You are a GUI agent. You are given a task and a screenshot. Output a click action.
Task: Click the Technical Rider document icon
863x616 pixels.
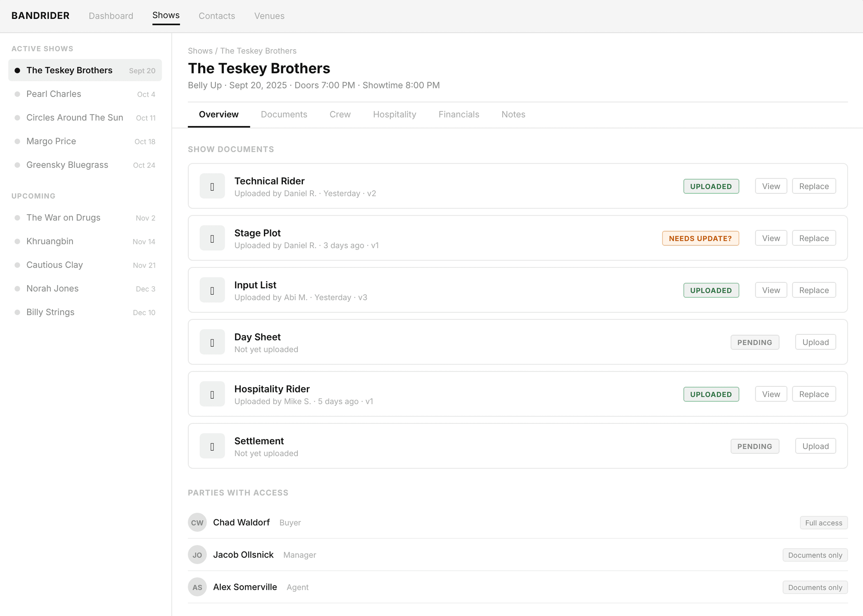point(212,186)
